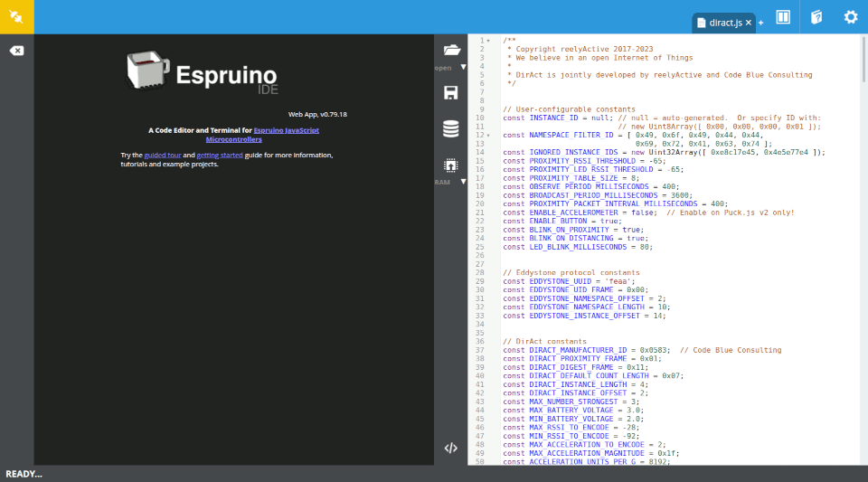Open the help book icon

click(816, 17)
